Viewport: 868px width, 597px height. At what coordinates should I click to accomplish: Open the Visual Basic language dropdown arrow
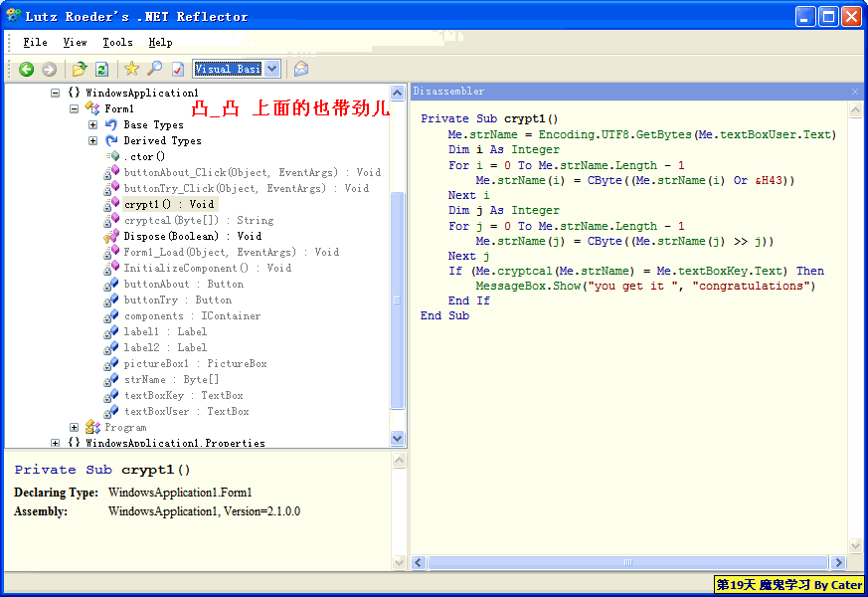(271, 69)
